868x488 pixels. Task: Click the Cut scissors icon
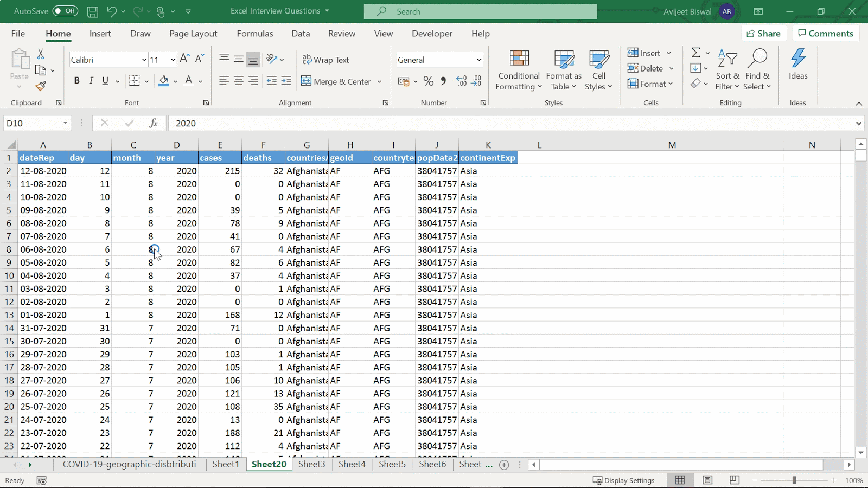pos(41,54)
